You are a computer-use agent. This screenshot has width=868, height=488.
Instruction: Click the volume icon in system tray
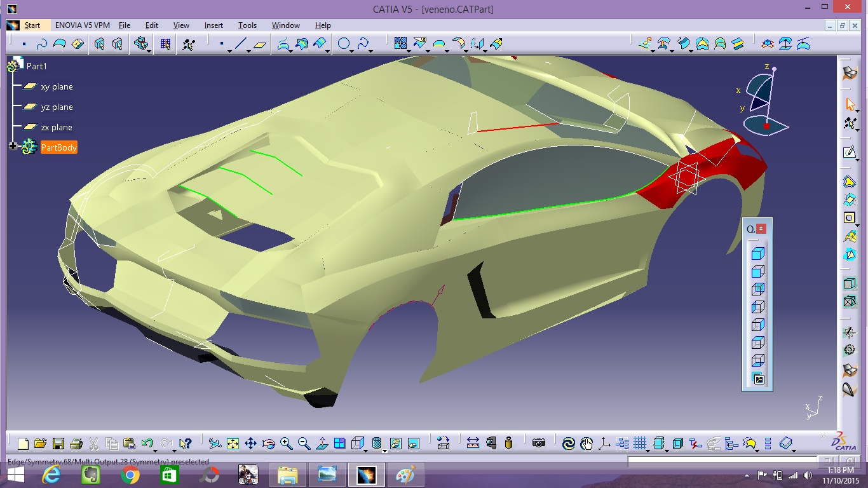(x=808, y=475)
